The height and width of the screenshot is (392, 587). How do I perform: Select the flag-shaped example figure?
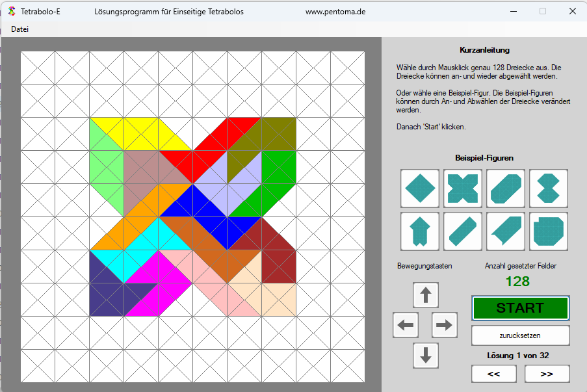pos(505,231)
